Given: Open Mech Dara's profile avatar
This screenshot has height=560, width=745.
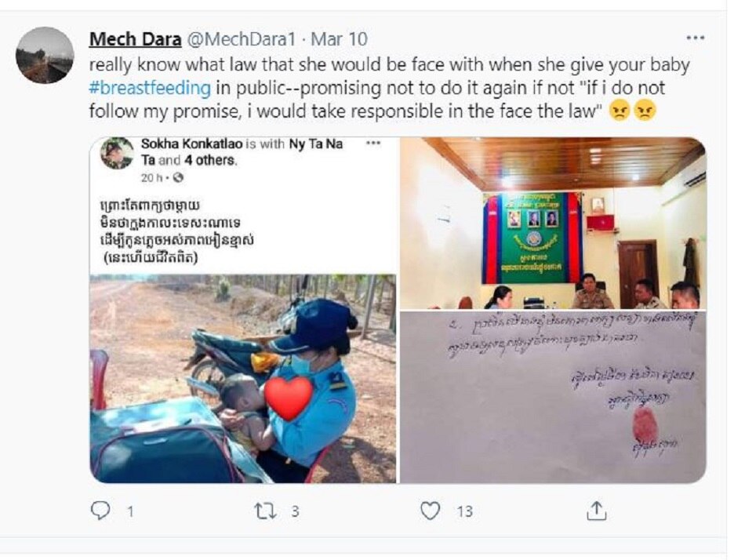Looking at the screenshot, I should coord(45,56).
